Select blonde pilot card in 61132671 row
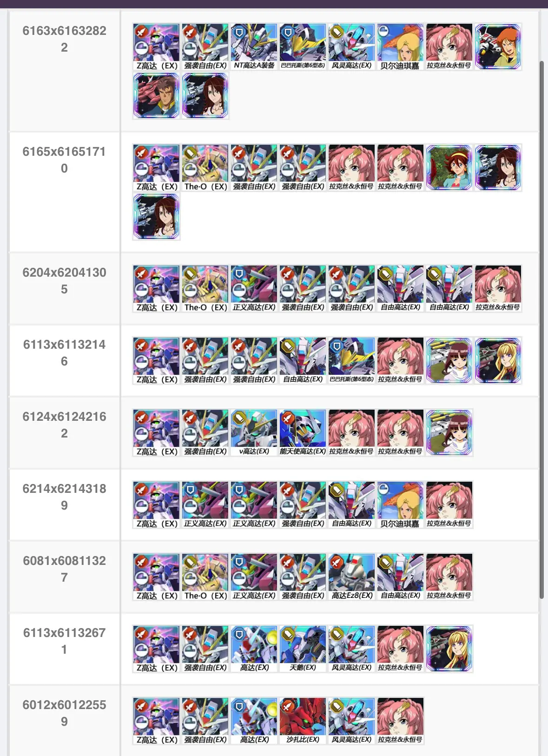This screenshot has width=548, height=756. click(x=449, y=649)
